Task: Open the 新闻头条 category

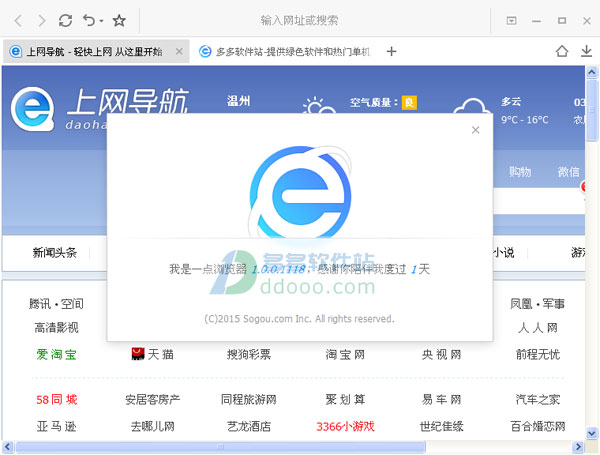Action: [54, 253]
